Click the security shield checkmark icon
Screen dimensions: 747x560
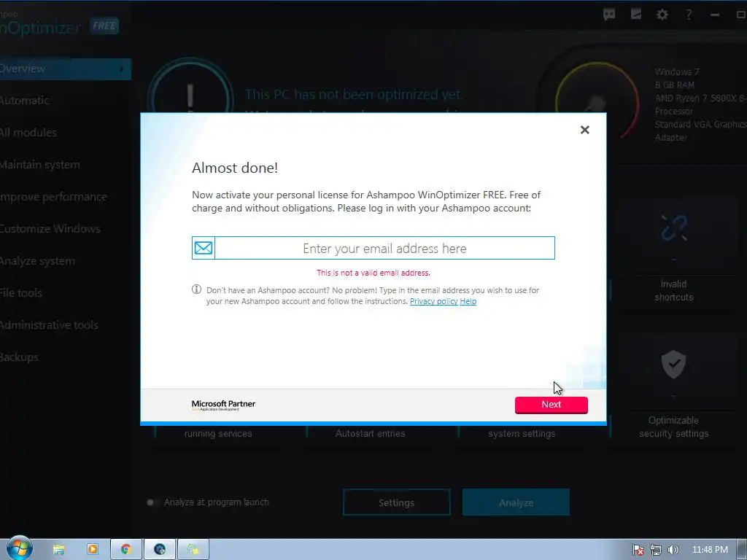pos(673,365)
